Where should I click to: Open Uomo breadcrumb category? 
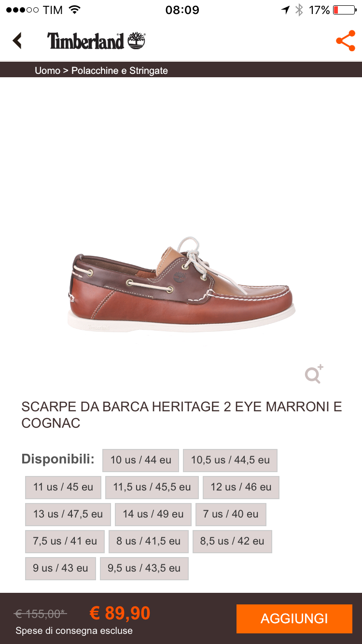click(x=47, y=70)
